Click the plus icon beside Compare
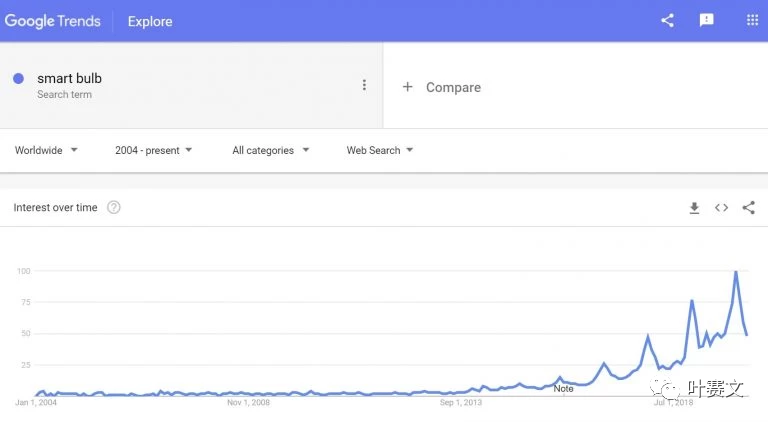The image size is (768, 422). click(x=407, y=87)
